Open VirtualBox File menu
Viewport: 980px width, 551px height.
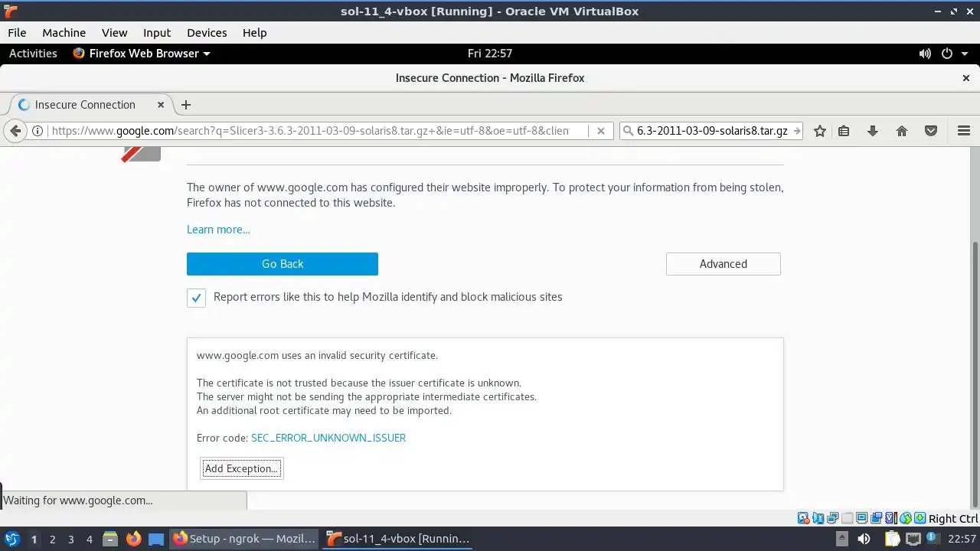pyautogui.click(x=17, y=33)
